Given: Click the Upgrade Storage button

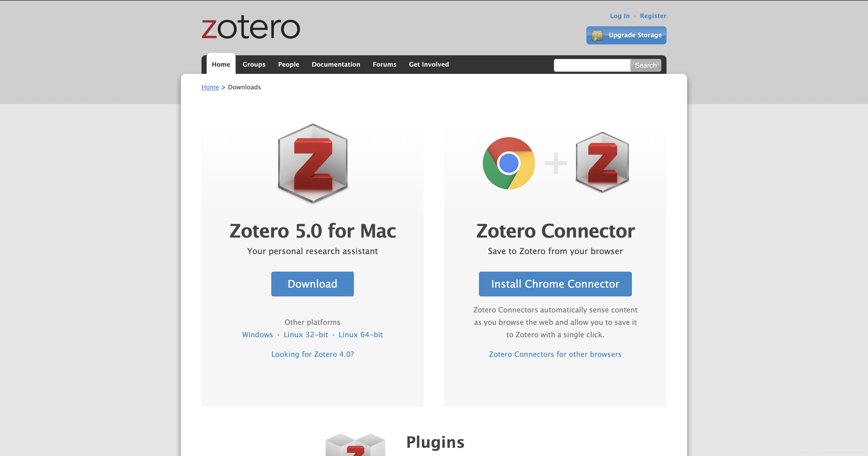Looking at the screenshot, I should (x=626, y=35).
